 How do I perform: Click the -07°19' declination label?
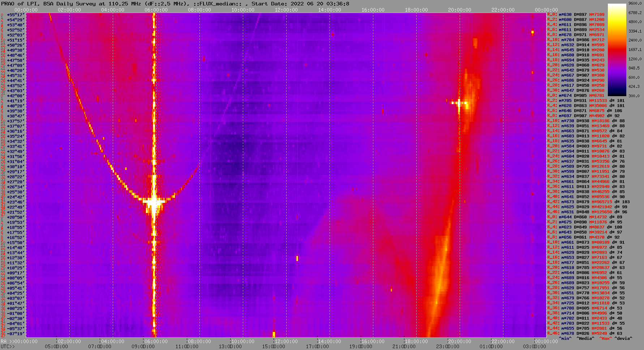click(16, 334)
